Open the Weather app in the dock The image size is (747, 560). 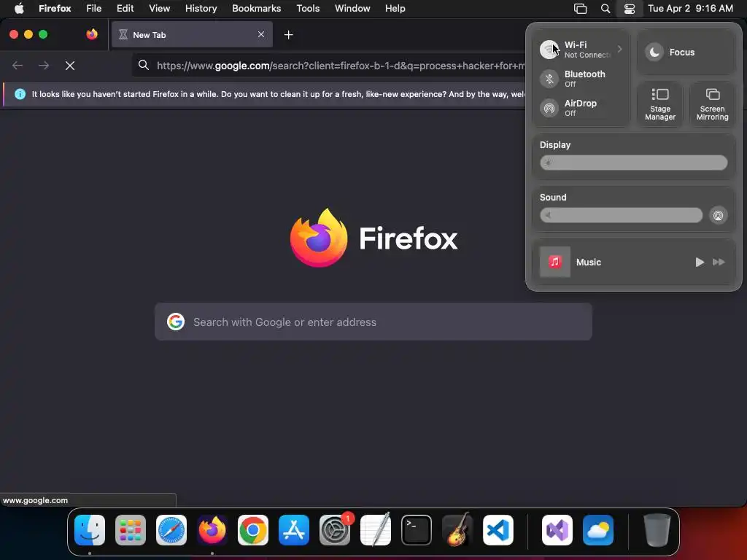pos(598,530)
